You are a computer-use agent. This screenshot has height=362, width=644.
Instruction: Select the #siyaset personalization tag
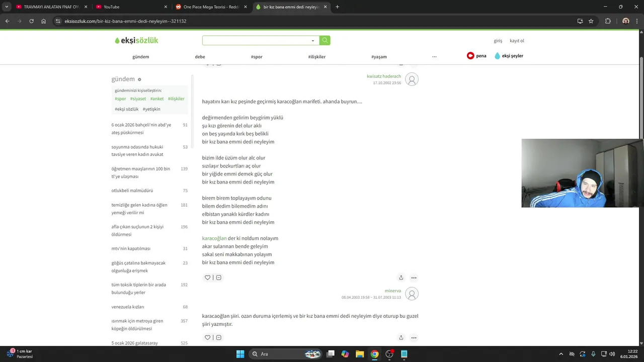pos(138,99)
